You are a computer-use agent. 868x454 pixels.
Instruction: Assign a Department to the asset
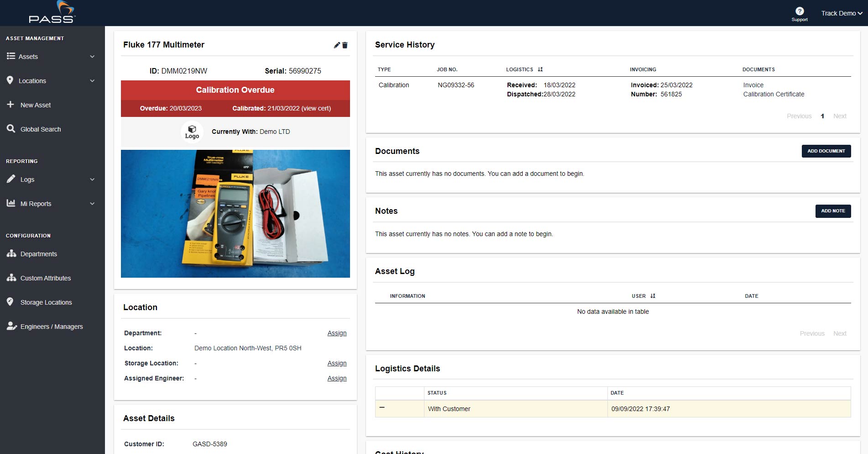(337, 333)
